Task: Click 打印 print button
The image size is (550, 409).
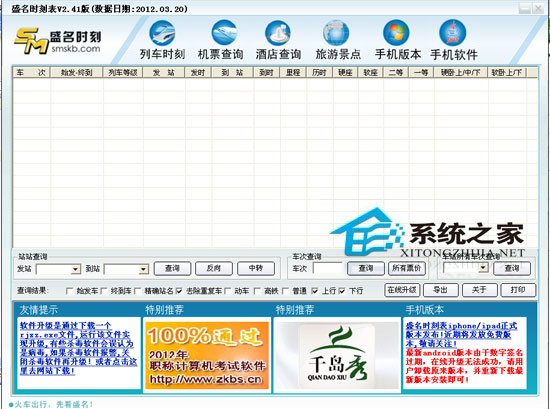Action: pyautogui.click(x=518, y=290)
